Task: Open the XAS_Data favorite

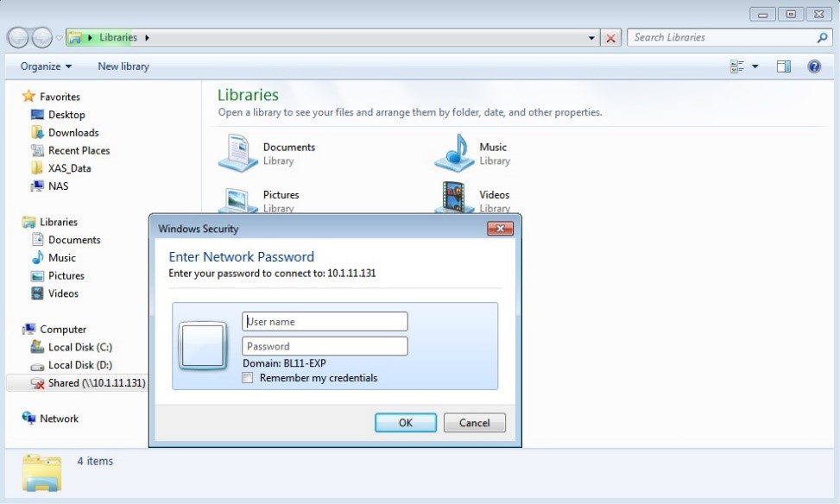Action: pos(70,168)
